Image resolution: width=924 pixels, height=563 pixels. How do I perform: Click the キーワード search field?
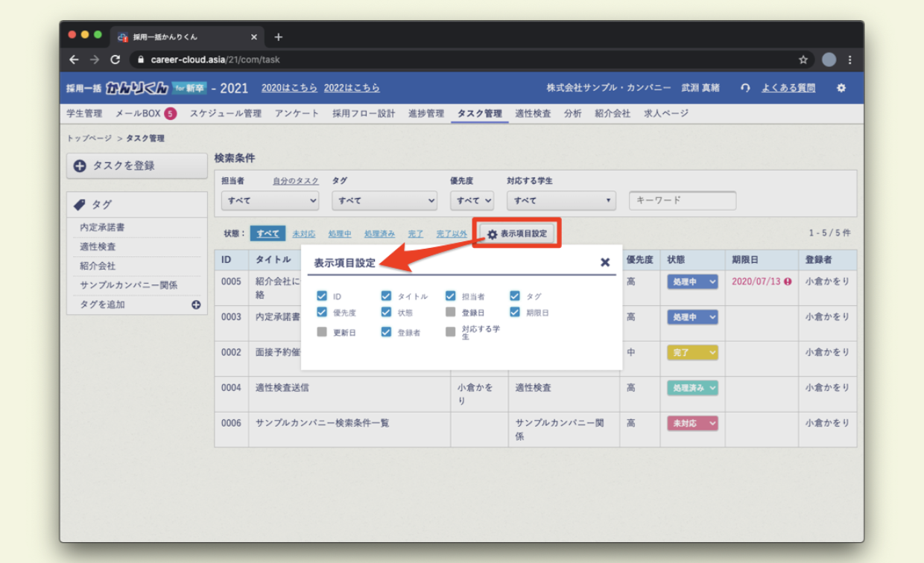(x=683, y=200)
